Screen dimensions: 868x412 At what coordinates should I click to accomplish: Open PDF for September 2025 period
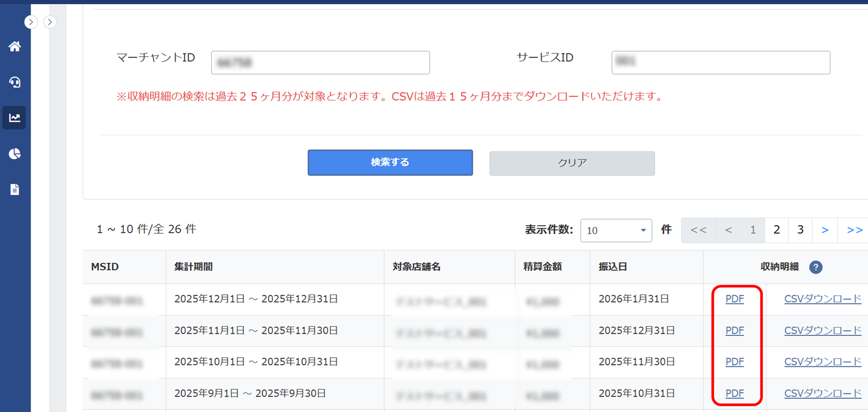click(x=734, y=394)
